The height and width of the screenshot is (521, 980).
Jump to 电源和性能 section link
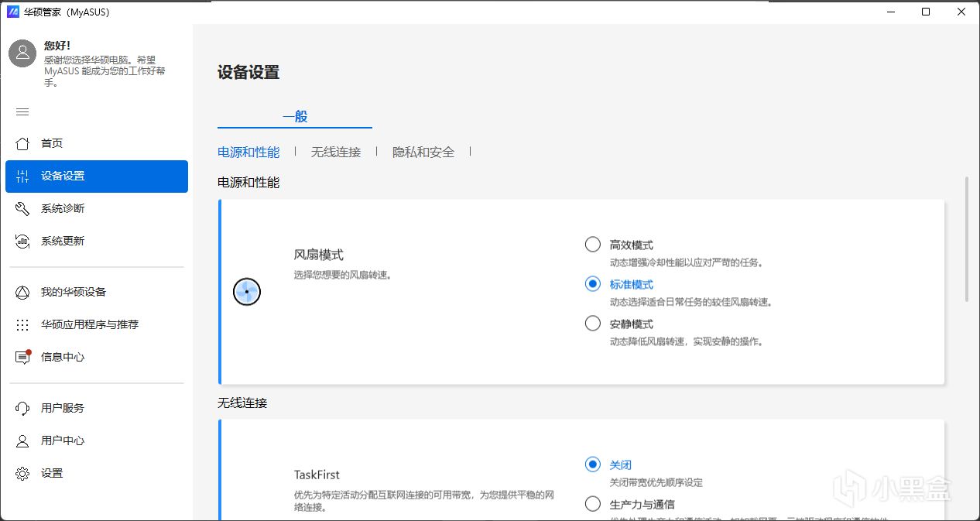click(248, 153)
